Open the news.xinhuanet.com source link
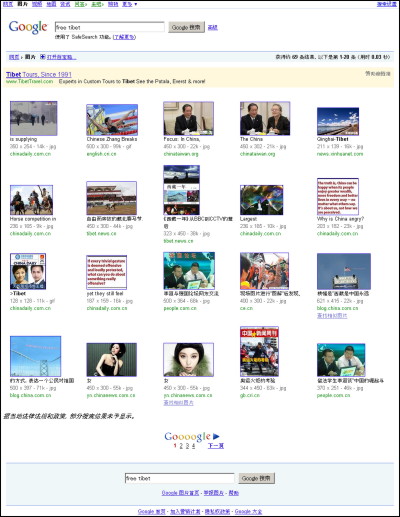 pos(340,154)
